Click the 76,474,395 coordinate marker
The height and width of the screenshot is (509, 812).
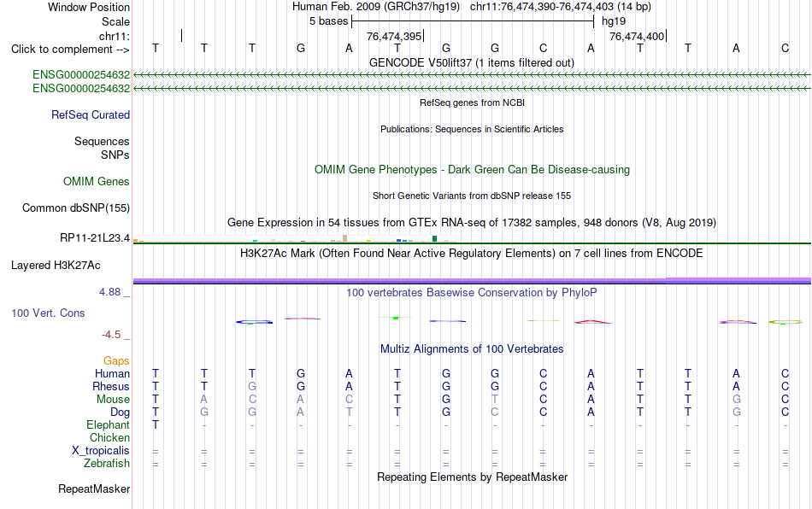(x=395, y=36)
